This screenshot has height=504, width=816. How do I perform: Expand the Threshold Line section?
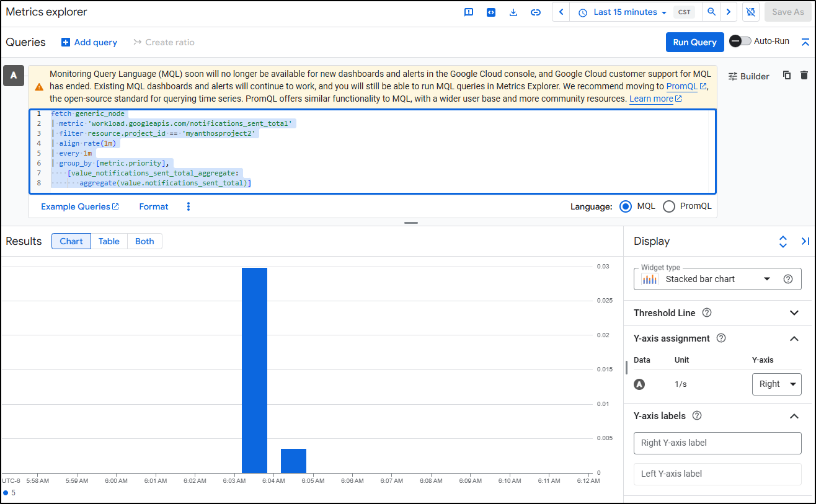pyautogui.click(x=794, y=313)
